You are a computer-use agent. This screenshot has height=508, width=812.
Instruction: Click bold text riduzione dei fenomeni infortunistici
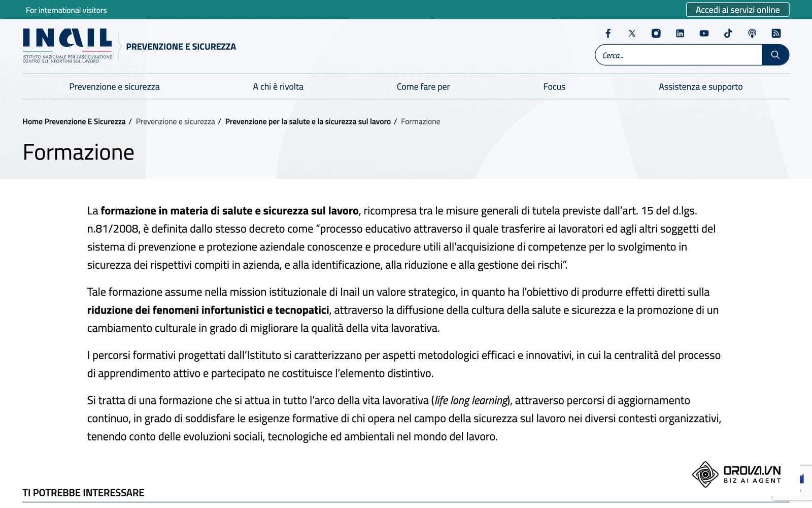208,310
